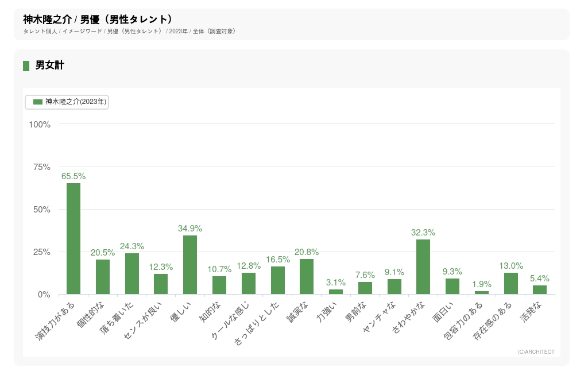The width and height of the screenshot is (588, 375).
Task: Click the (C)ARCHITECT credit text
Action: tap(536, 352)
